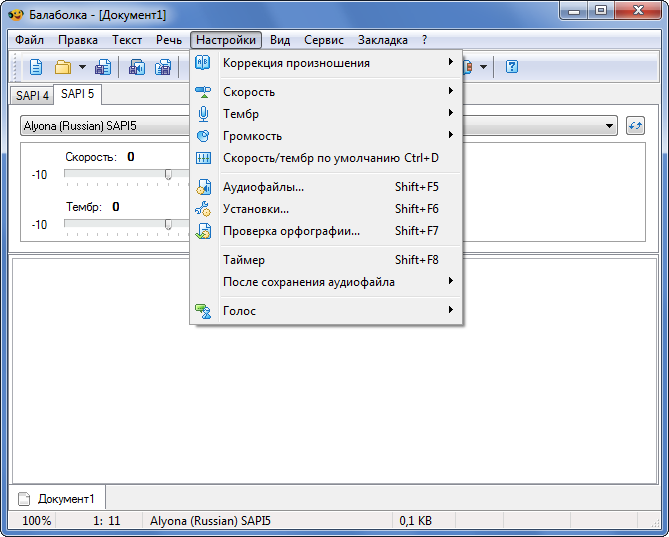Open Установки... dialog
669x537 pixels.
[326, 209]
